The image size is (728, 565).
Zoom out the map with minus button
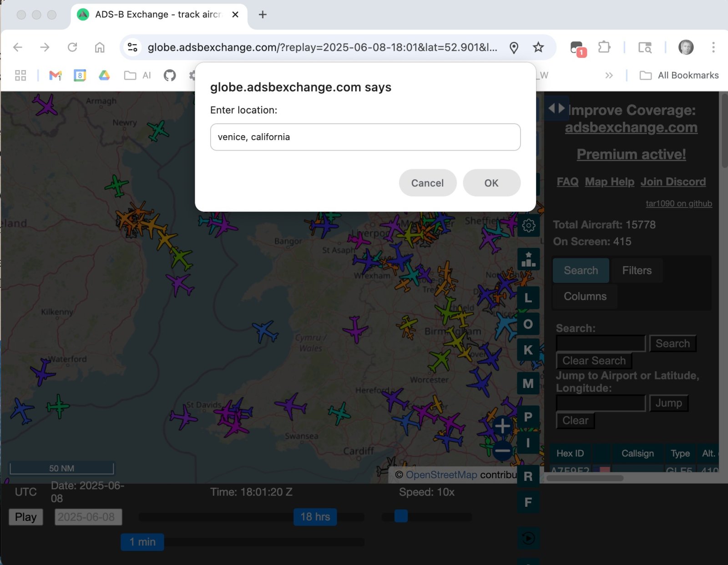pyautogui.click(x=502, y=451)
